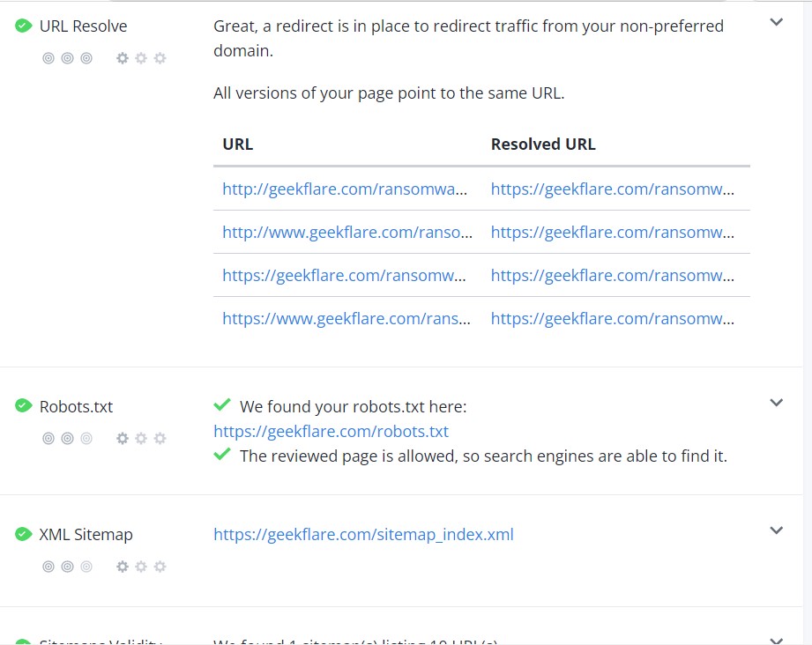This screenshot has height=645, width=812.
Task: Expand the XML Sitemap section chevron
Action: coord(777,530)
